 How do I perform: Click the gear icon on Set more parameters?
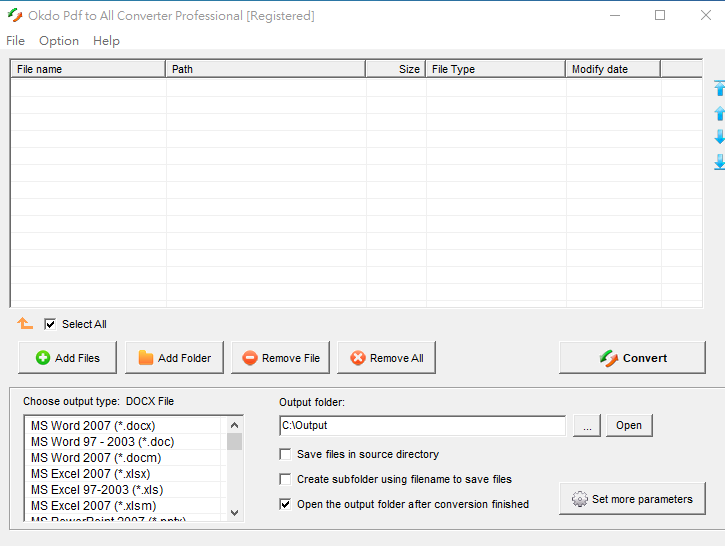(x=579, y=499)
